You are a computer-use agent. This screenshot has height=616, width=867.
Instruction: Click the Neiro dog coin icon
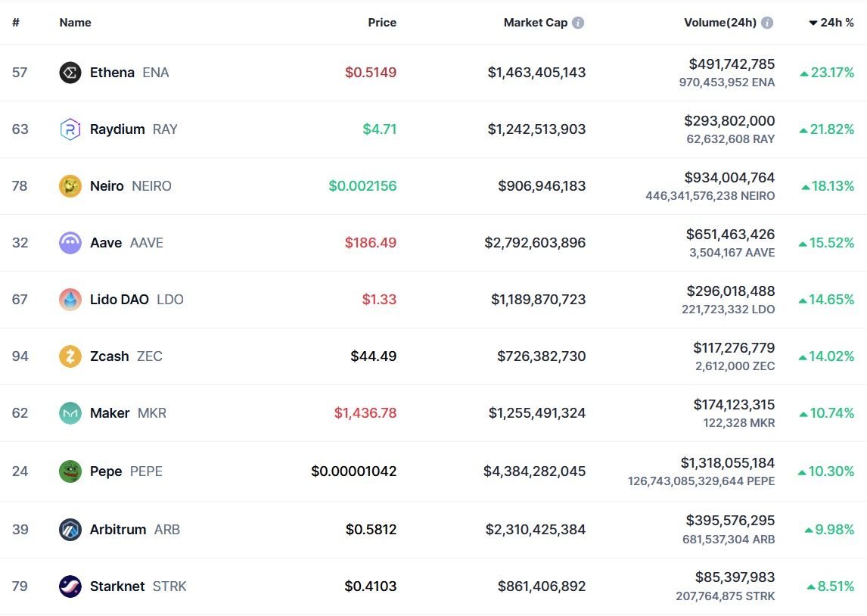pos(70,186)
